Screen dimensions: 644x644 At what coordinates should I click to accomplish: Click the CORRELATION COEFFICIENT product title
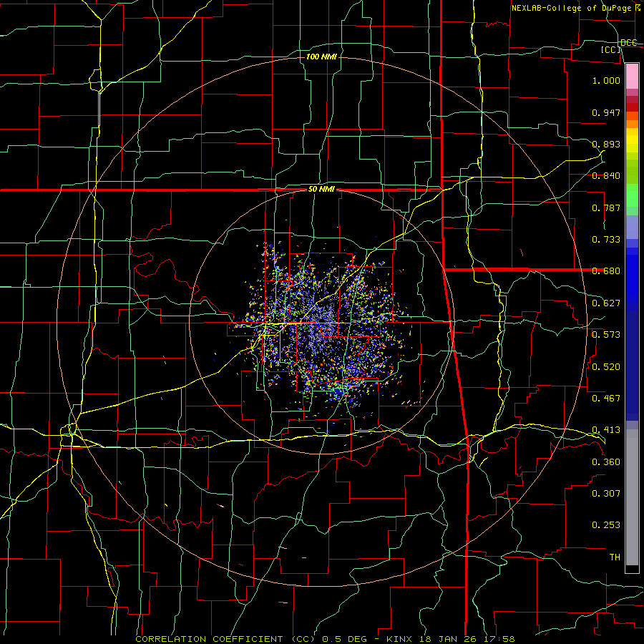tap(209, 639)
